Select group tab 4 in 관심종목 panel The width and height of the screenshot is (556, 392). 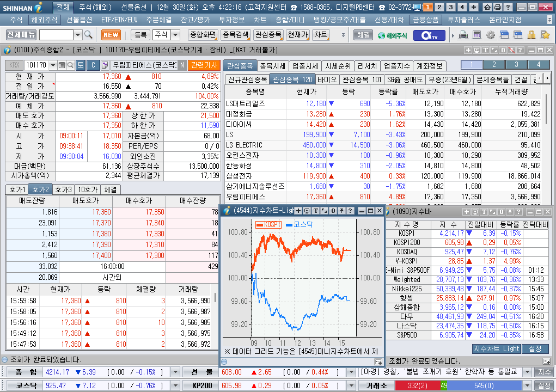(x=539, y=64)
